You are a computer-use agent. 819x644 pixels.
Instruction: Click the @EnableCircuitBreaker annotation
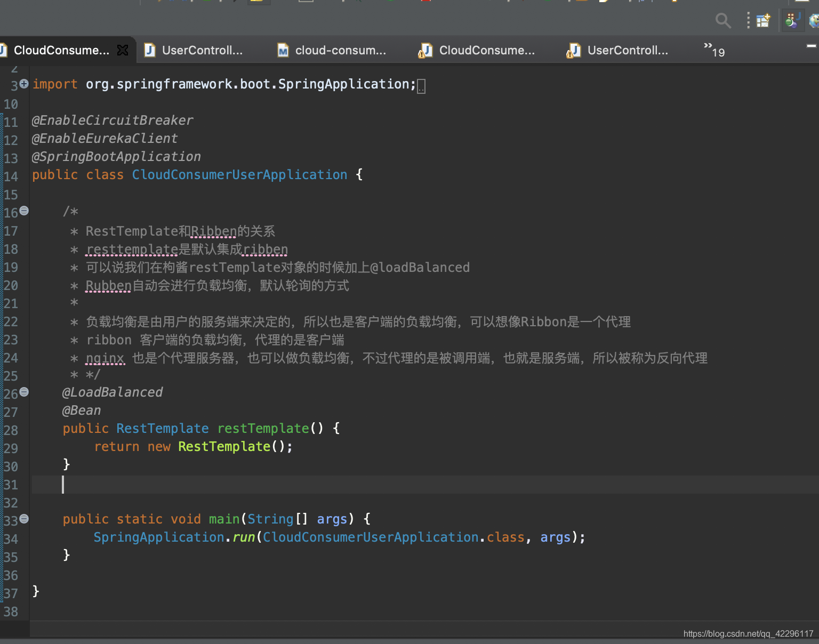[x=113, y=120]
